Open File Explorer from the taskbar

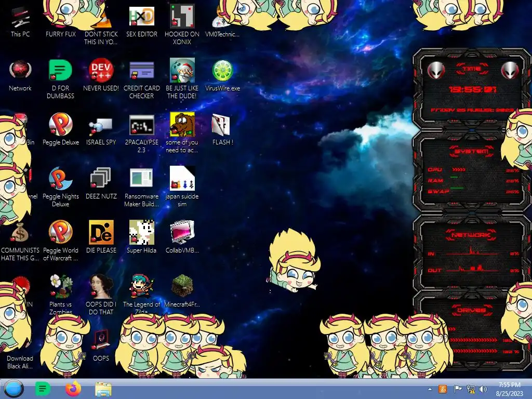point(103,390)
